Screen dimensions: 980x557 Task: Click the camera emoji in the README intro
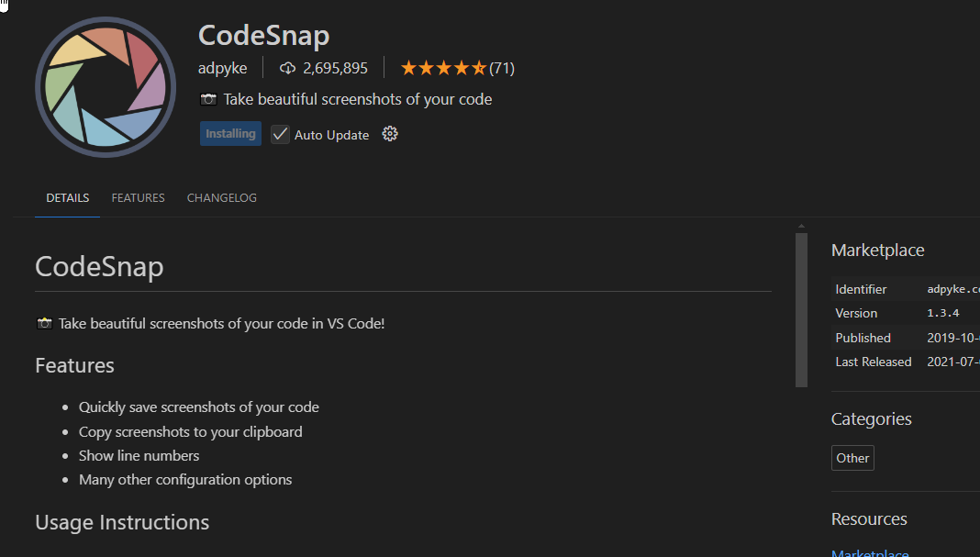[x=44, y=323]
